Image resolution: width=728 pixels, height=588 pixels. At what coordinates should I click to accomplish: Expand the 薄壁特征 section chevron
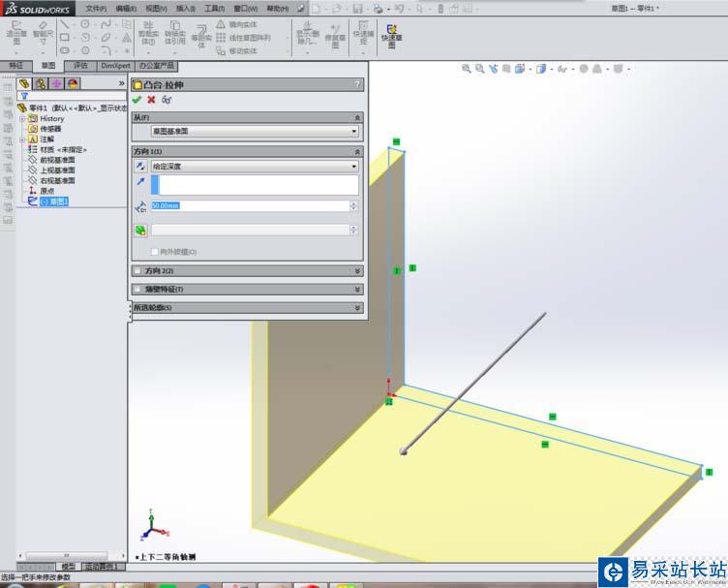point(357,289)
